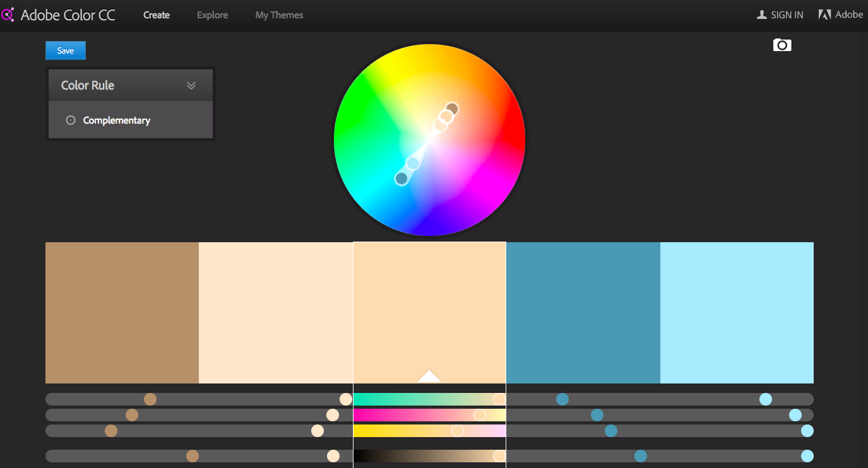This screenshot has height=468, width=868.
Task: Go to the Create tab
Action: pos(157,15)
